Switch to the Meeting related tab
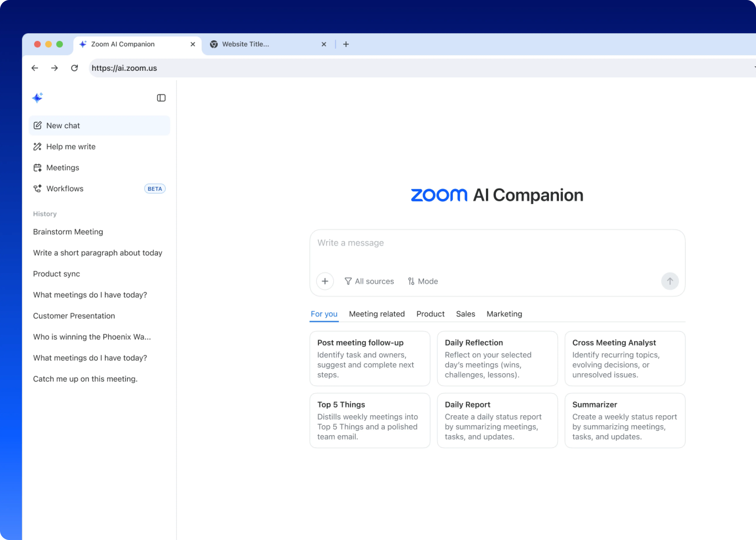The image size is (756, 540). pos(377,314)
